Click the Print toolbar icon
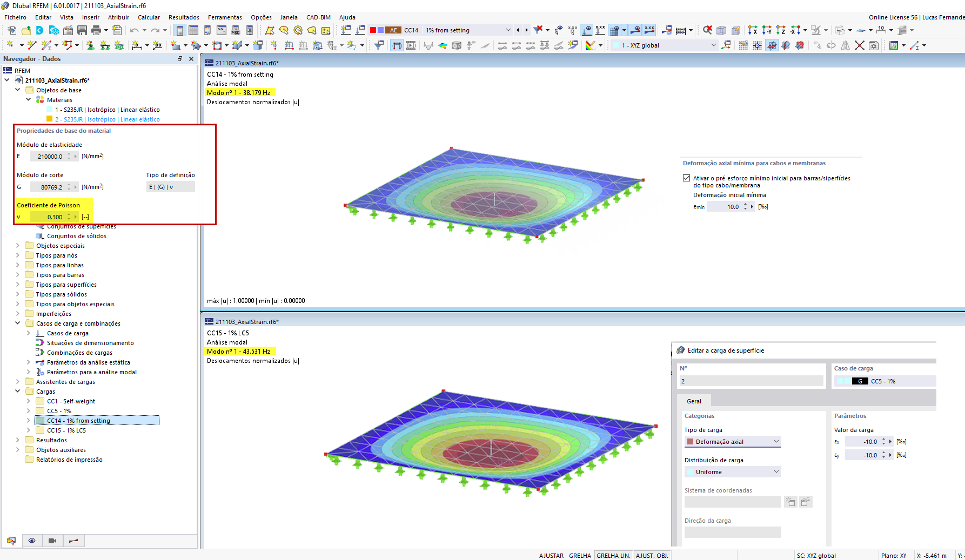This screenshot has height=560, width=965. point(96,30)
